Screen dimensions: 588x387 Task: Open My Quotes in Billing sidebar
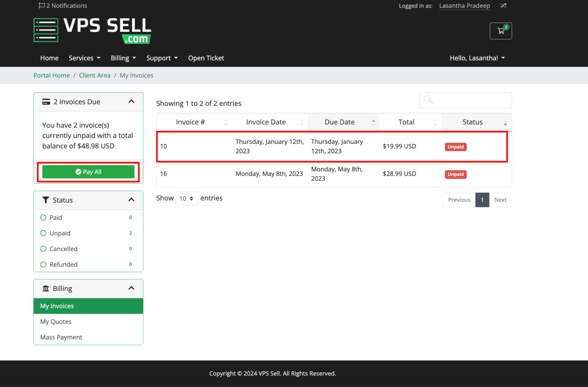pos(88,321)
